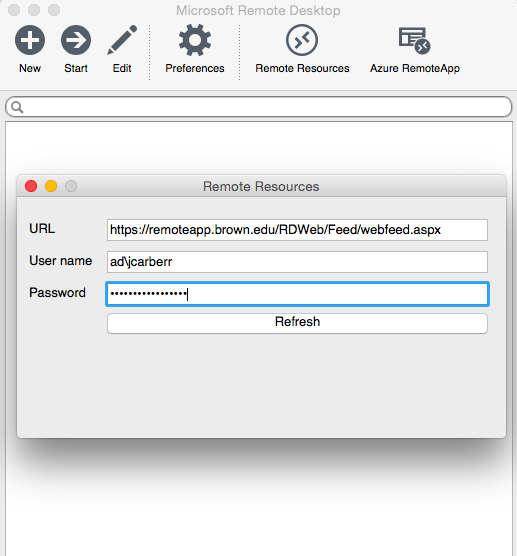The image size is (517, 556).
Task: Open the Azure RemoteApp toolbar icon
Action: click(415, 40)
